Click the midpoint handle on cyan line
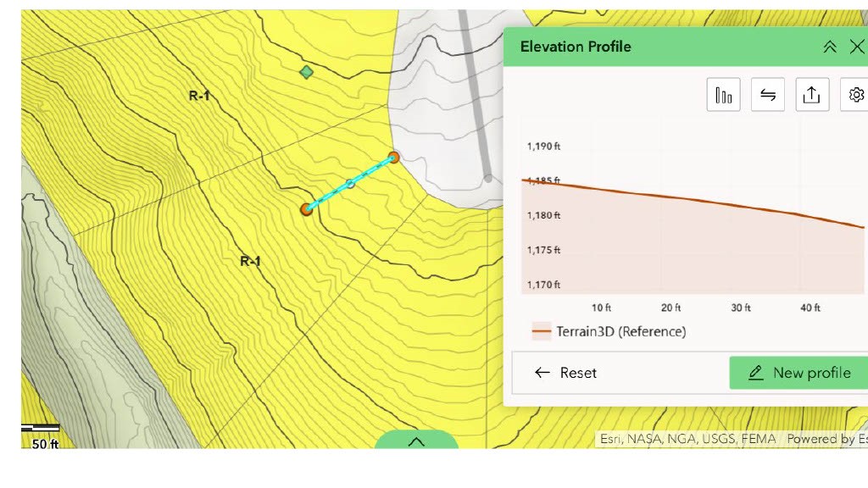 350,183
